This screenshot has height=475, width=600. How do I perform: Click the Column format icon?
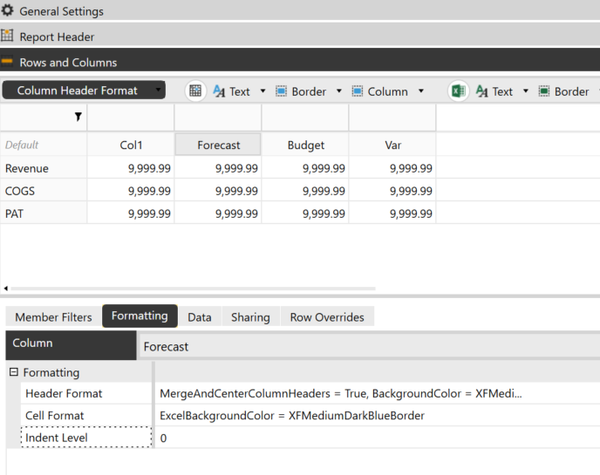(x=356, y=91)
